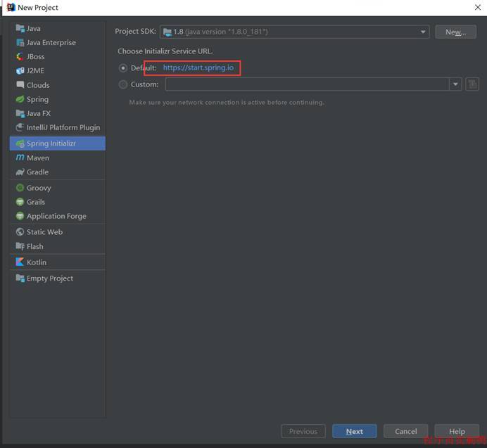Pick the IntelliJ Platform Plugin icon
Screen dimensions: 487x448
click(20, 127)
